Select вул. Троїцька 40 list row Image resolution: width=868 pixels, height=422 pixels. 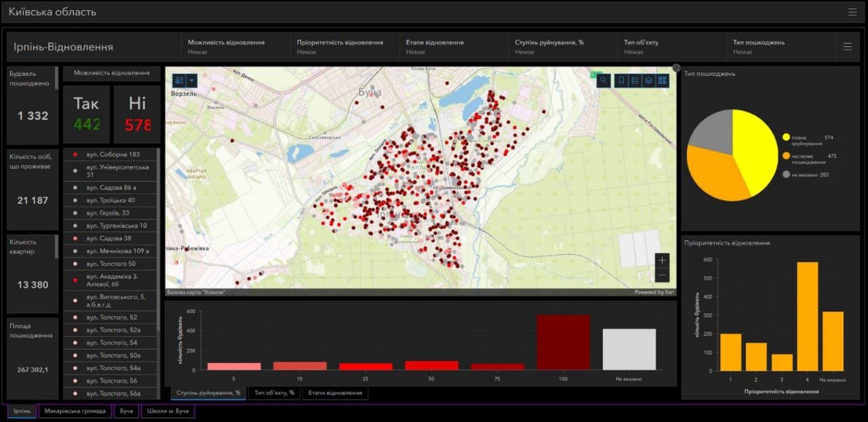click(x=110, y=201)
